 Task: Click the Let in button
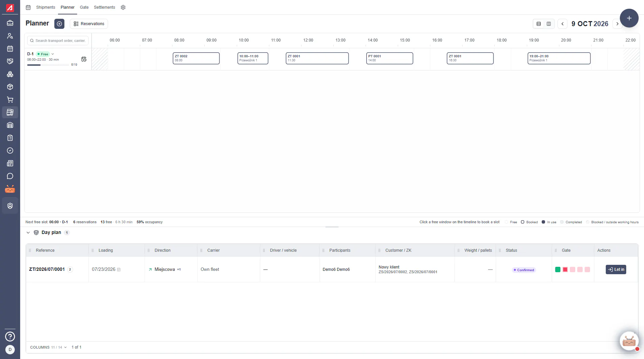point(616,270)
